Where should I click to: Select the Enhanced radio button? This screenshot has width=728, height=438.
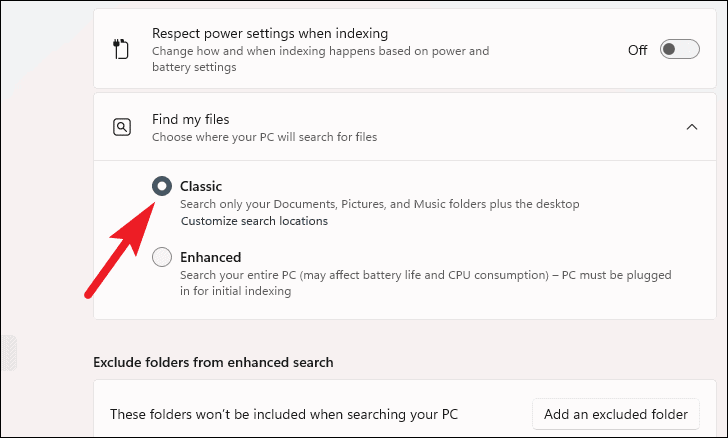pyautogui.click(x=162, y=257)
